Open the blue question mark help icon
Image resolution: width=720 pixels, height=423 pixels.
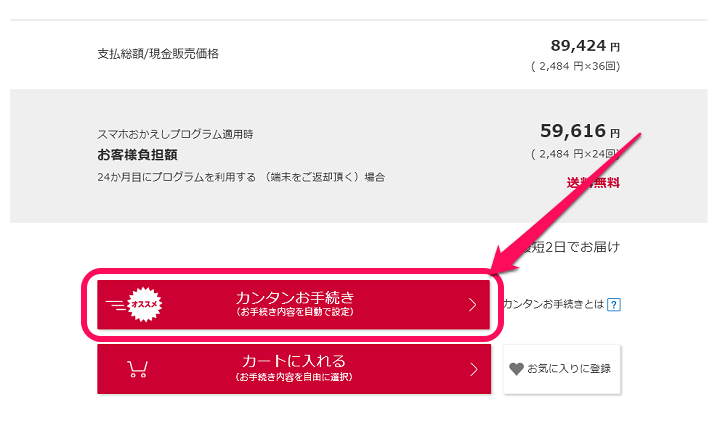[614, 305]
